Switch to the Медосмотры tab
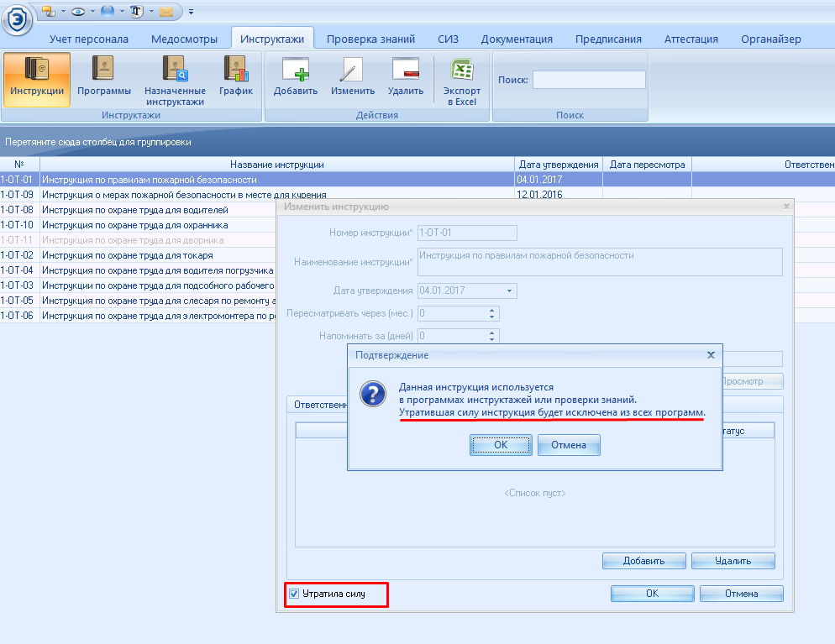Viewport: 835px width, 644px height. pyautogui.click(x=184, y=39)
